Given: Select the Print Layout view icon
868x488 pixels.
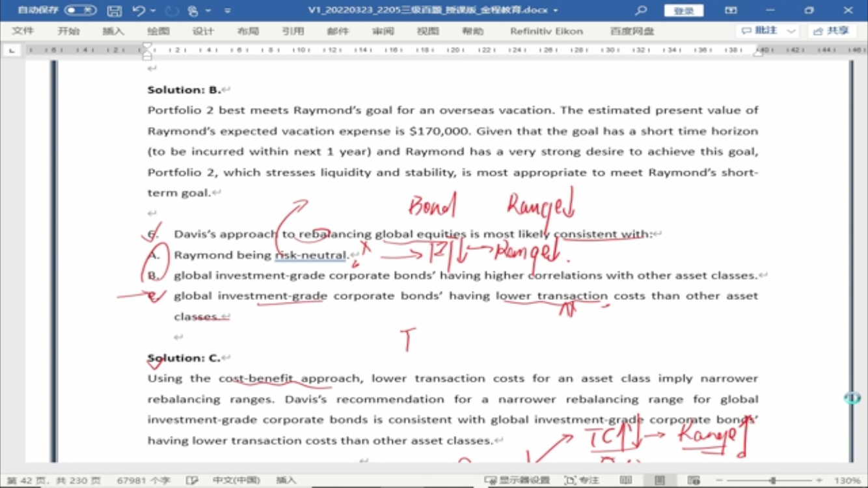Looking at the screenshot, I should click(659, 480).
